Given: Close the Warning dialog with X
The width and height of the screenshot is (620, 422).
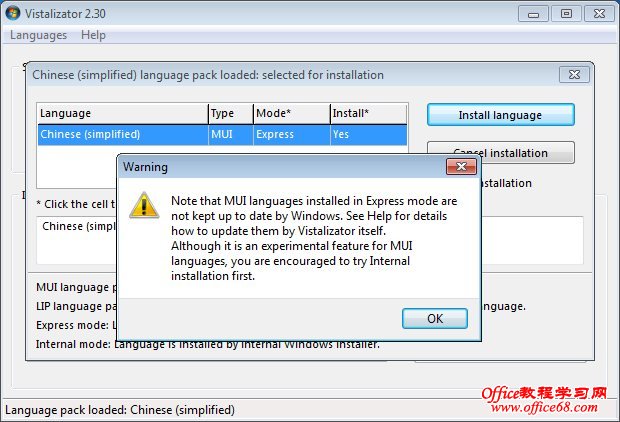Looking at the screenshot, I should (x=461, y=167).
